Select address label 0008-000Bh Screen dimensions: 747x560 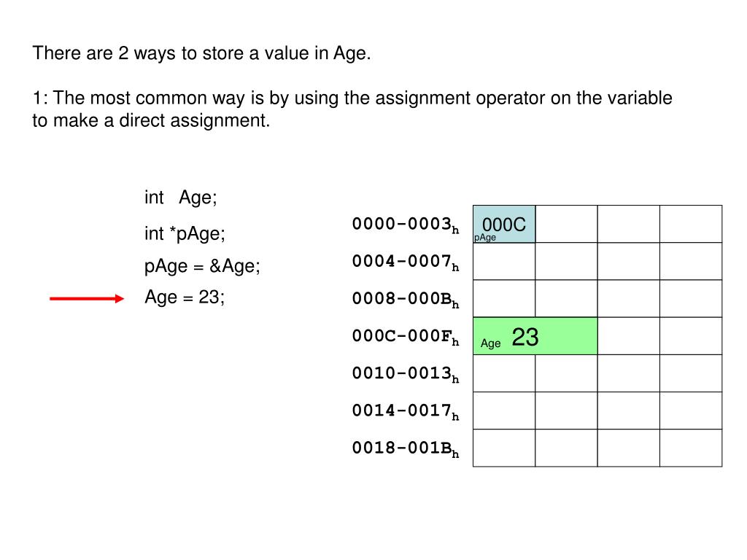406,299
